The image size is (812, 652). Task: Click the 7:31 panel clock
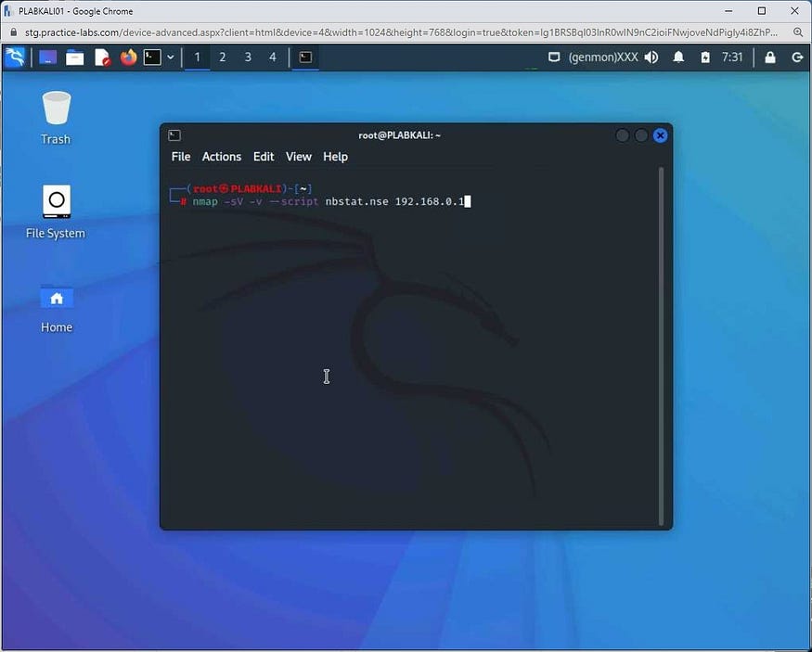click(732, 57)
